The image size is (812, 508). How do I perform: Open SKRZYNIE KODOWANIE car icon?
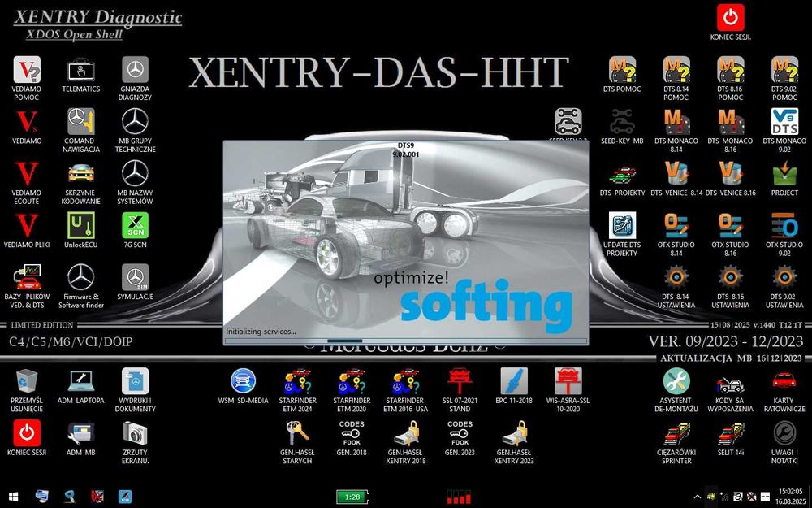(x=80, y=173)
